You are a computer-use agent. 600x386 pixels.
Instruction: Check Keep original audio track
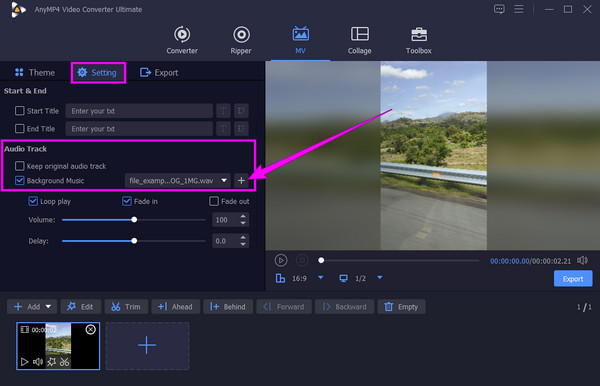(x=20, y=166)
